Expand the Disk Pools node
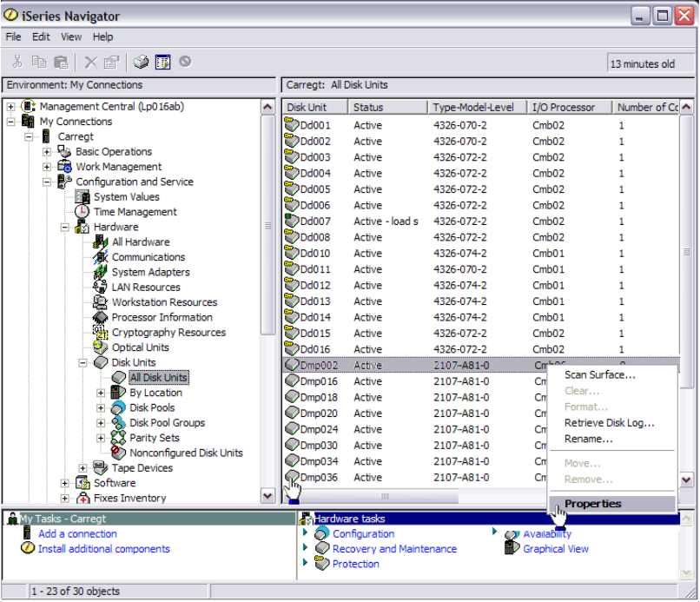700x602 pixels. [x=102, y=408]
